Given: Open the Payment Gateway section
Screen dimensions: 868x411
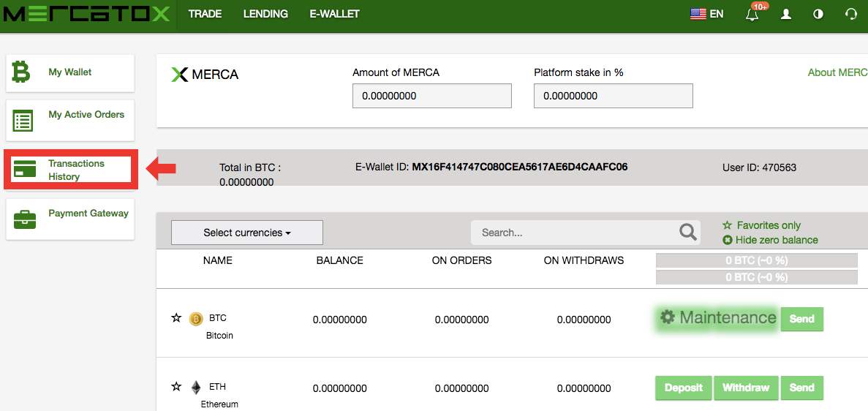Looking at the screenshot, I should click(x=70, y=219).
